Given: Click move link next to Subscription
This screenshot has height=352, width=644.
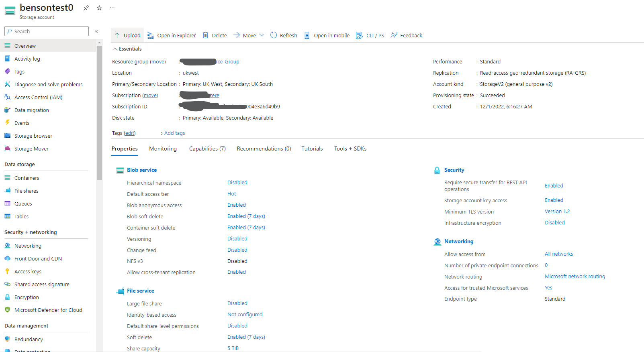Looking at the screenshot, I should (x=150, y=95).
